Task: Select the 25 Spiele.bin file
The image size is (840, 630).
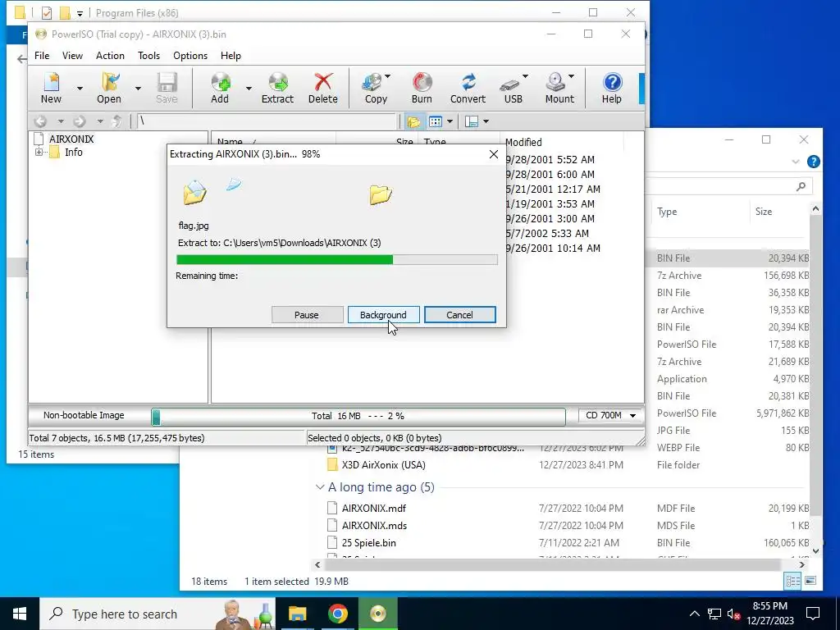Action: [x=369, y=543]
